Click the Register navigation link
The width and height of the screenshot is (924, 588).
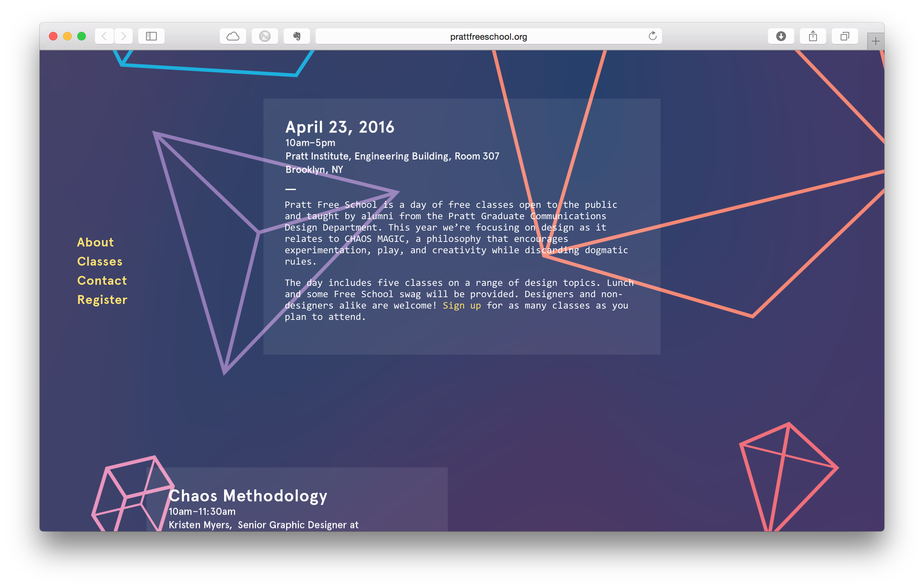pos(102,300)
